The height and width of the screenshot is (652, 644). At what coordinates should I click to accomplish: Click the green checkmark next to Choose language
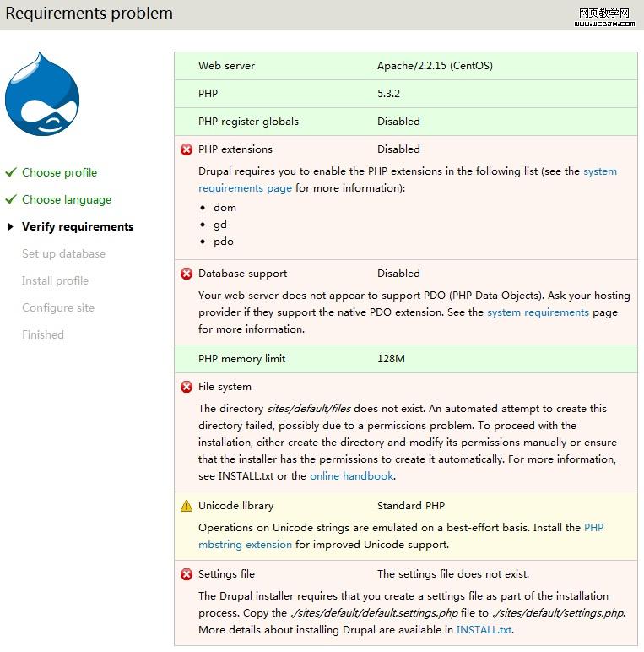pos(10,199)
